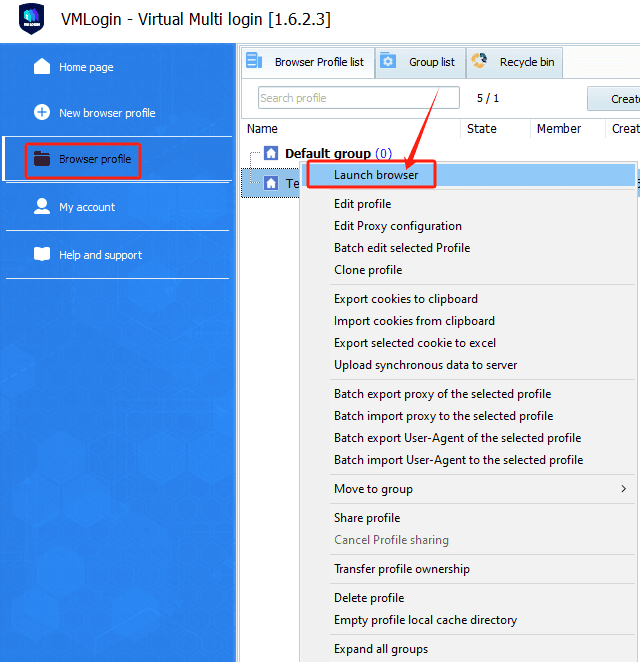This screenshot has width=640, height=662.
Task: Select Launch browser from context menu
Action: tap(376, 175)
